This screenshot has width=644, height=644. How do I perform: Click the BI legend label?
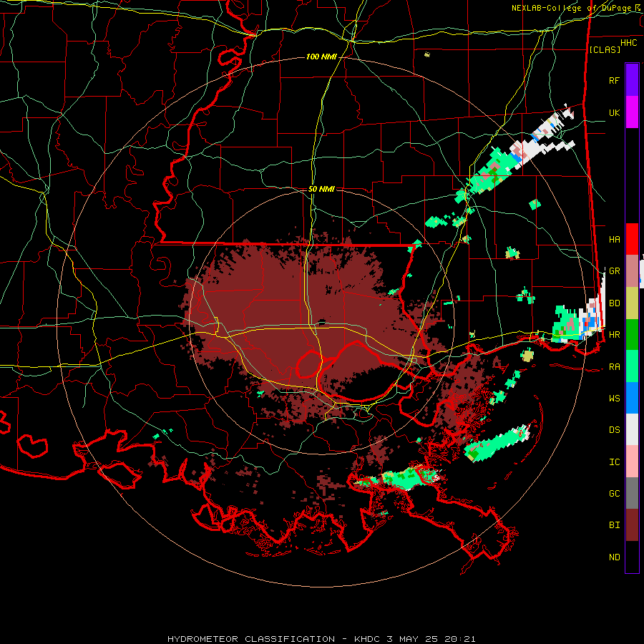(x=614, y=525)
